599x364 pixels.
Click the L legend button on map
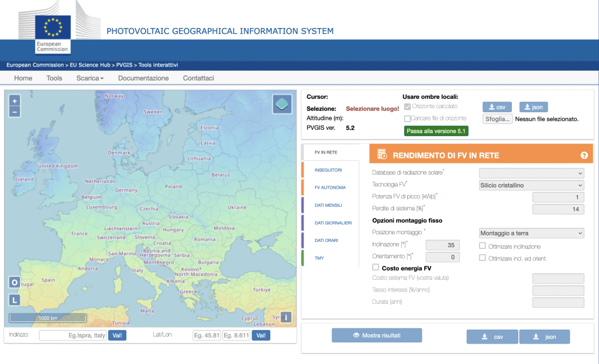[x=15, y=300]
